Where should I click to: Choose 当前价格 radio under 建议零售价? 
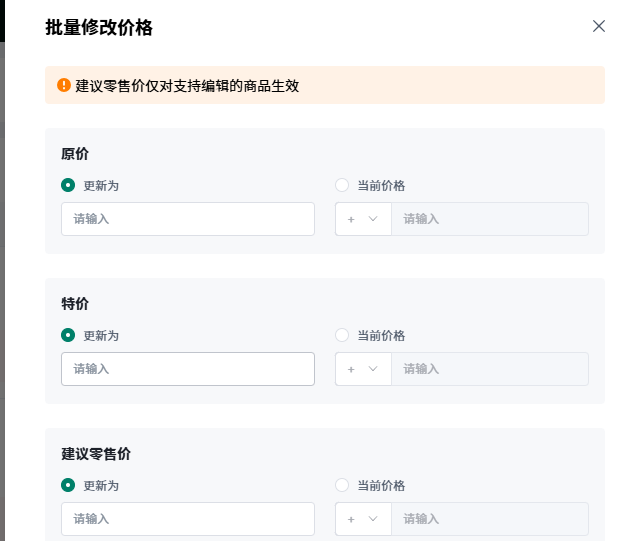tap(342, 485)
